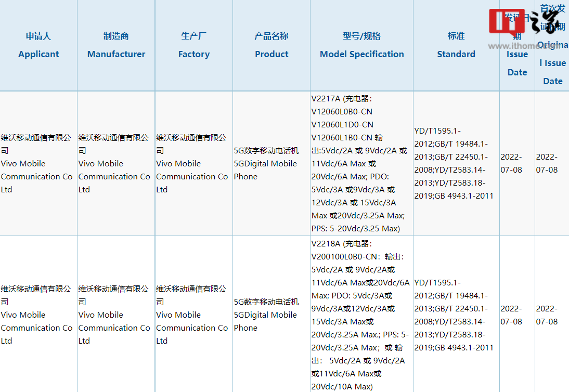Click the 型号/规格 Model Specification header
This screenshot has width=569, height=392.
click(x=362, y=45)
